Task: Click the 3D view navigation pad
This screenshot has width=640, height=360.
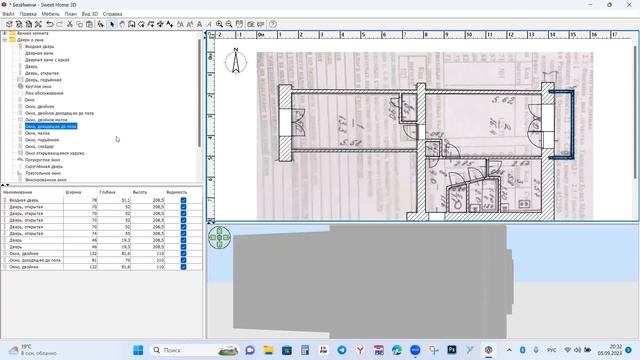Action: pyautogui.click(x=220, y=237)
